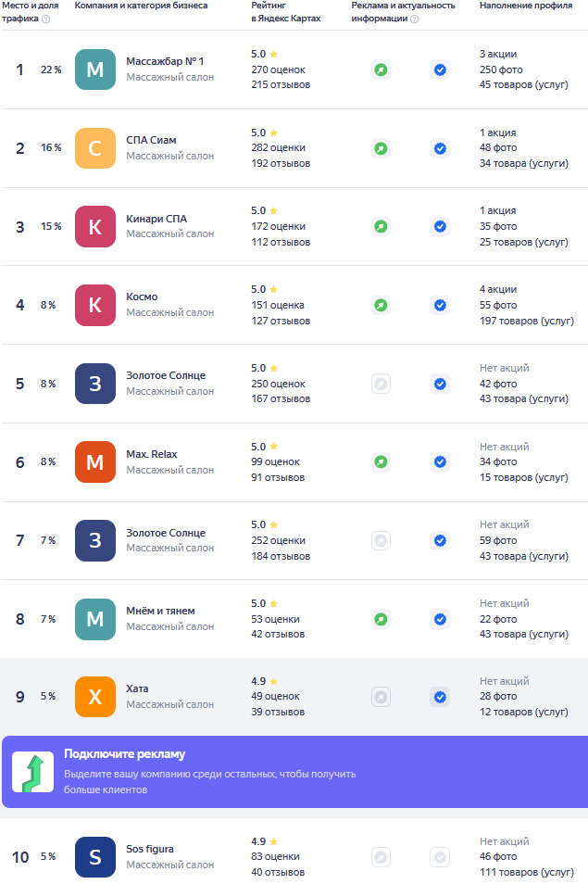
Task: Click the help icon beside 'Место и доля трафика'
Action: [46, 19]
